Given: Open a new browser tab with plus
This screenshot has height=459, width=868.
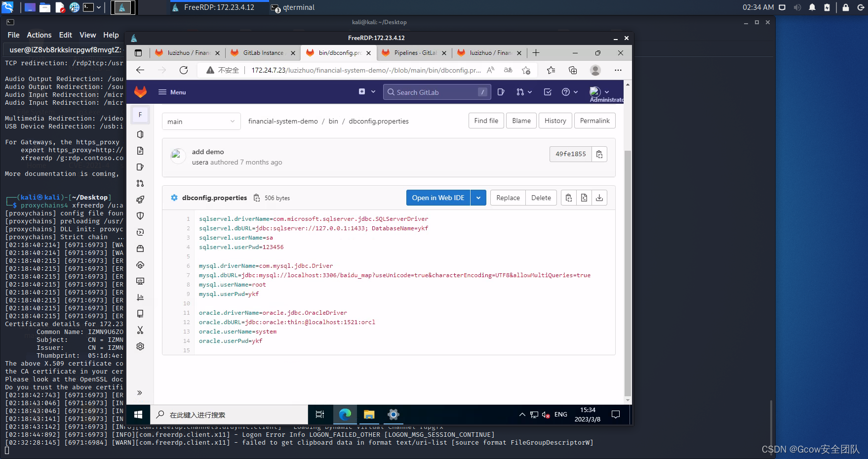Looking at the screenshot, I should pos(536,53).
